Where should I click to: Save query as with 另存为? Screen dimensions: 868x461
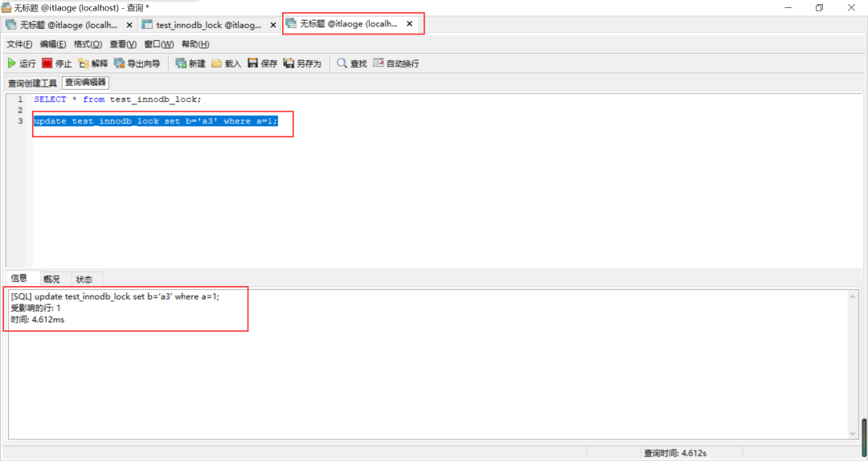click(302, 63)
